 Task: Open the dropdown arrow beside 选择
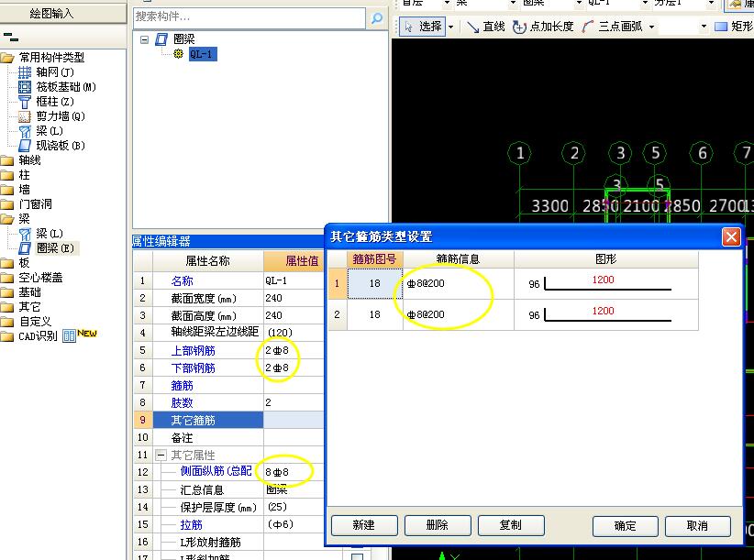[451, 27]
